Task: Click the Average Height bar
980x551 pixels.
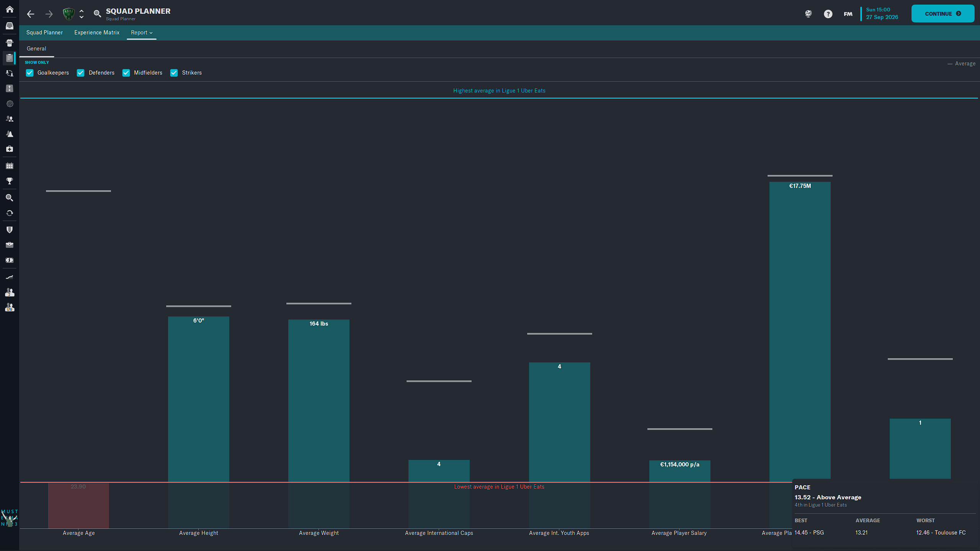Action: point(198,398)
